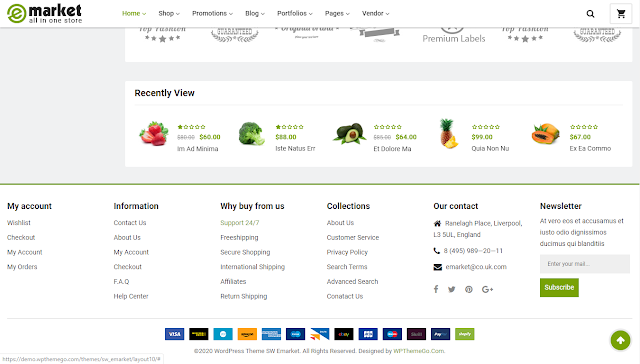Viewport: 640px width, 364px height.
Task: Click the American Express payment icon
Action: click(271, 334)
